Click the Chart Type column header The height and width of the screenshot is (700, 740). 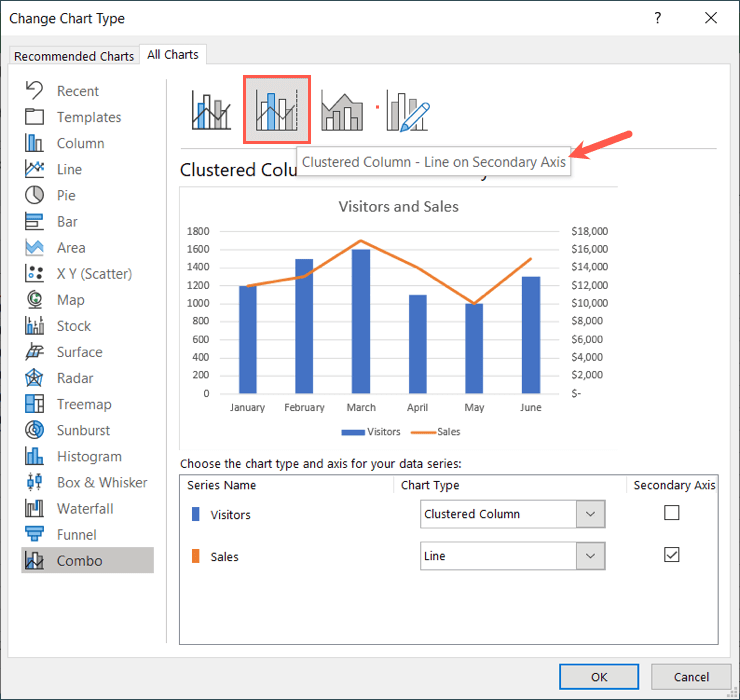pos(429,485)
